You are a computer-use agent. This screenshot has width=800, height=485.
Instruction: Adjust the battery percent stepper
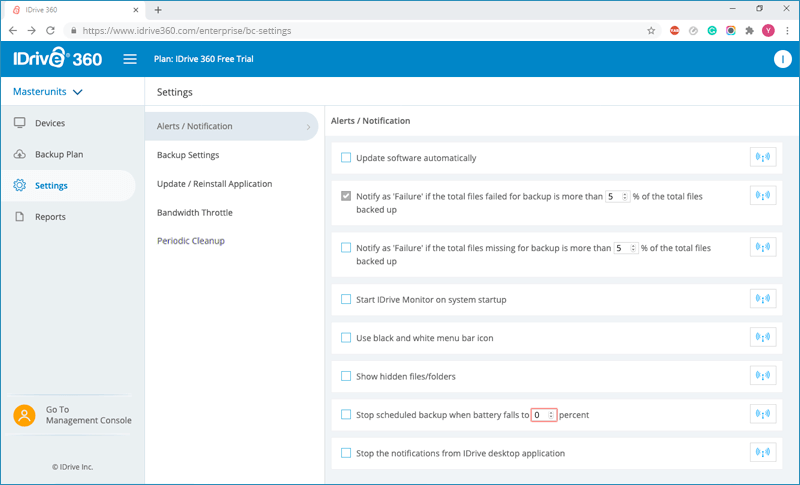[551, 415]
